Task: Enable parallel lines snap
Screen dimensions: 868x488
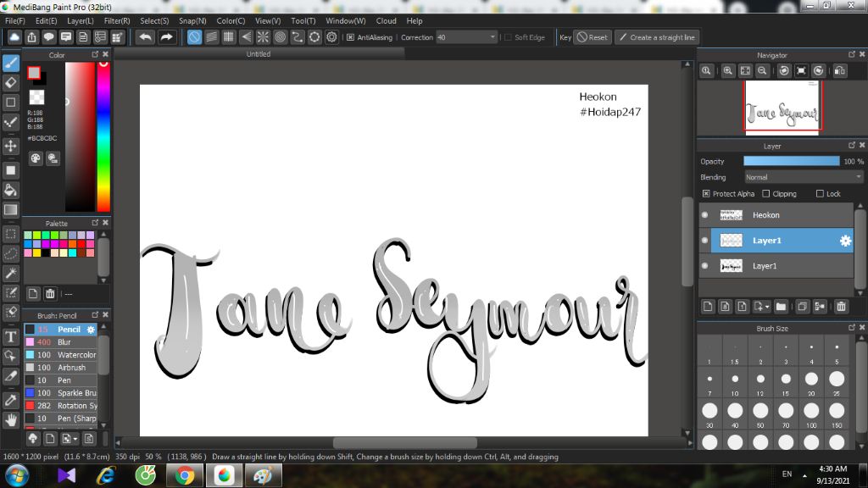Action: [211, 37]
